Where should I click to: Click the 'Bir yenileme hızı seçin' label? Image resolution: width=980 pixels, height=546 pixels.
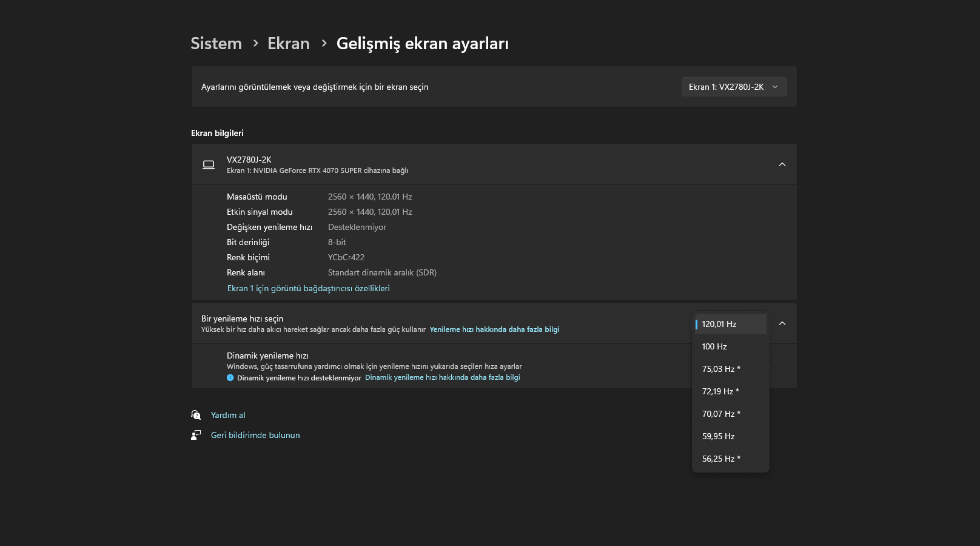click(243, 318)
